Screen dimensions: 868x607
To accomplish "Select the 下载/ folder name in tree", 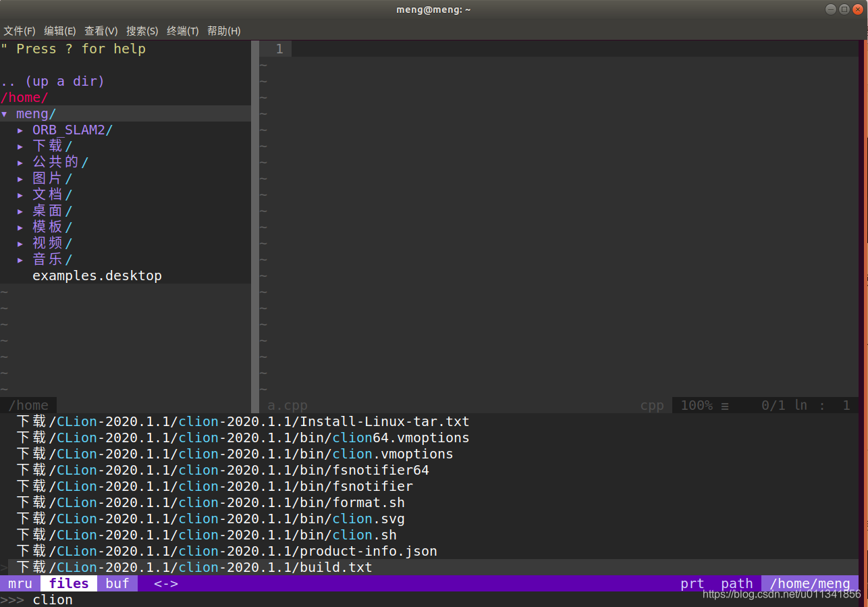I will pyautogui.click(x=53, y=146).
